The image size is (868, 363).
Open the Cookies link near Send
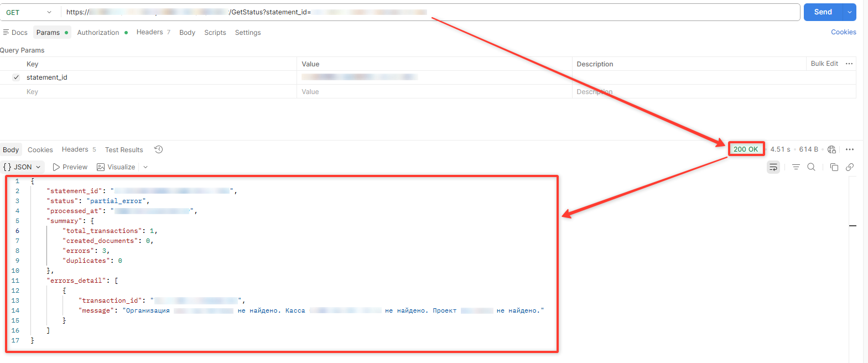844,32
